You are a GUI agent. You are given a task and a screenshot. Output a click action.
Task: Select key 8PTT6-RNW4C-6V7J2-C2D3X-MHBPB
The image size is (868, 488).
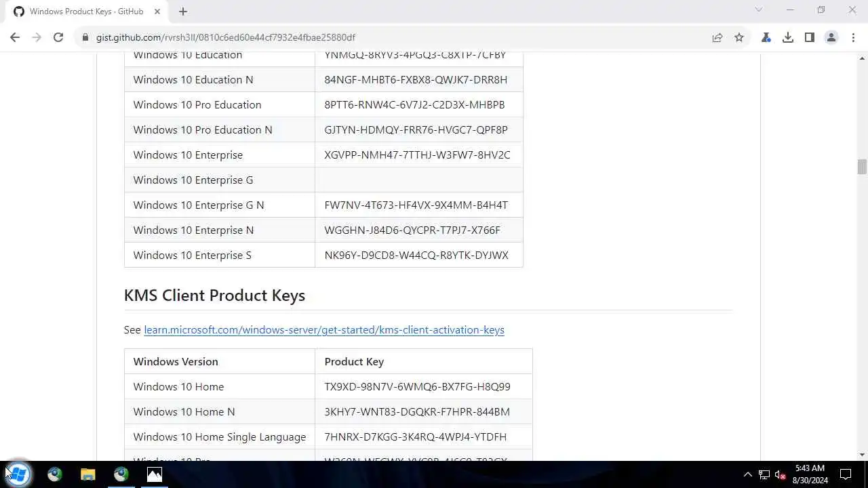click(414, 104)
